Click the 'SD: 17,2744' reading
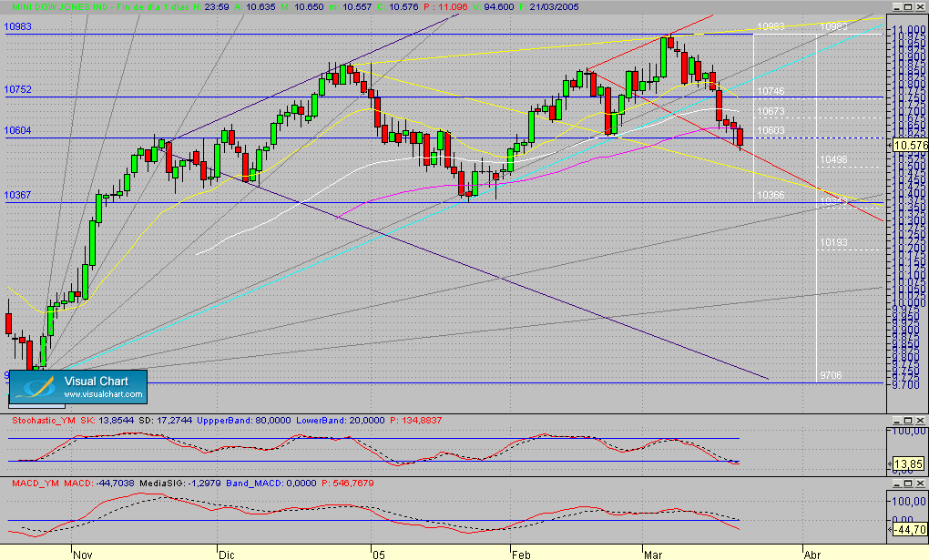Screen dimensions: 929x560 (165, 420)
